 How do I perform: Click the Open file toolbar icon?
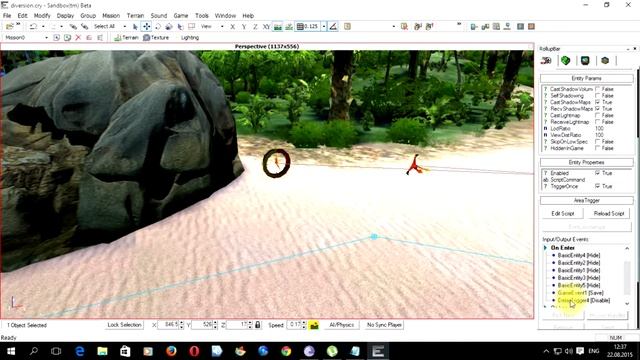9,27
